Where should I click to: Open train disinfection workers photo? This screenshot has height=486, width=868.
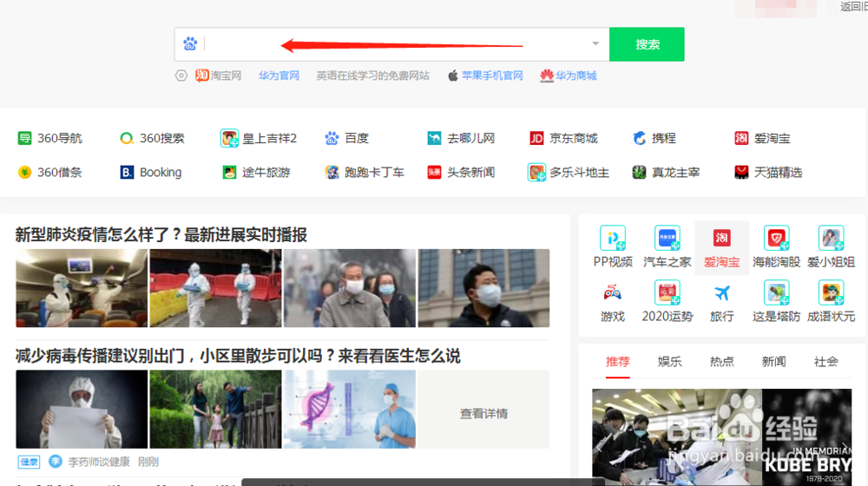pos(82,288)
